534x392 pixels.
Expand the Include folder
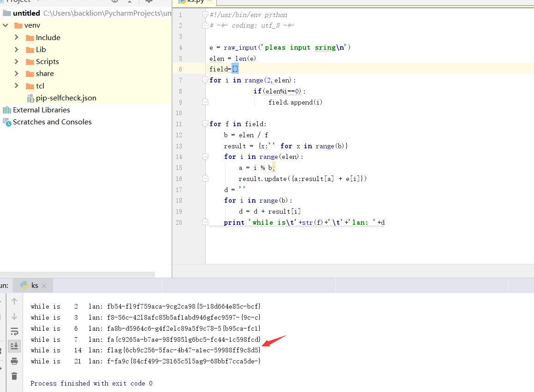click(16, 37)
